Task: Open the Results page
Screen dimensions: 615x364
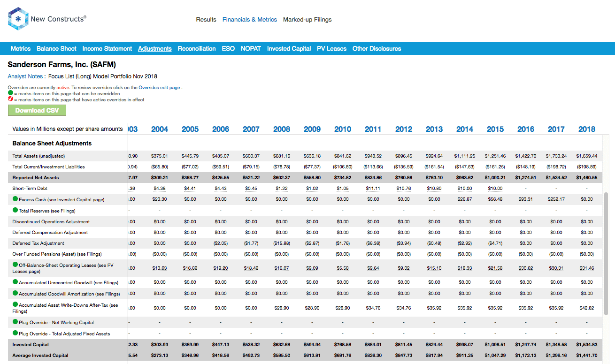Action: [206, 20]
